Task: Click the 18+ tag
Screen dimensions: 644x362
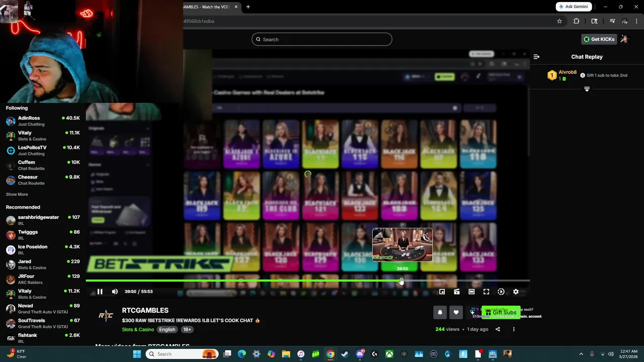Action: tap(187, 330)
